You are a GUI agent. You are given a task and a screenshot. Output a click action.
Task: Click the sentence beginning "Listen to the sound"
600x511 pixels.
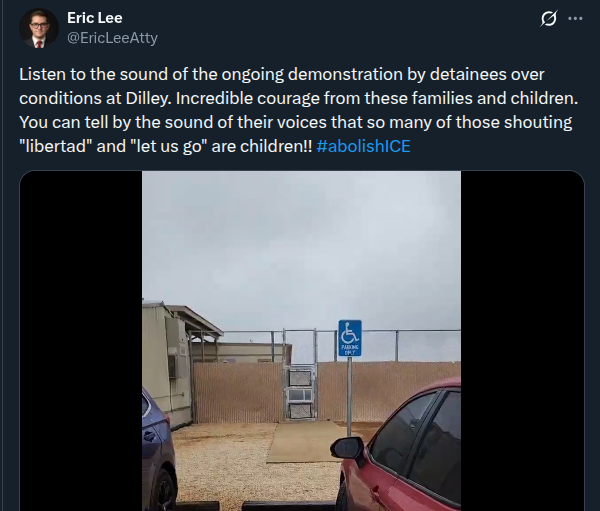[x=282, y=86]
